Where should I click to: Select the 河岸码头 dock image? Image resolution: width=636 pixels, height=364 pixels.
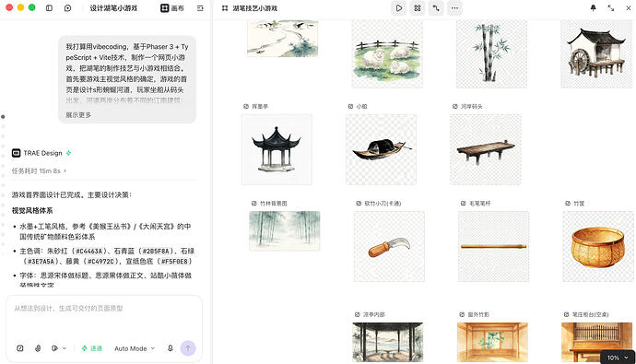[486, 149]
